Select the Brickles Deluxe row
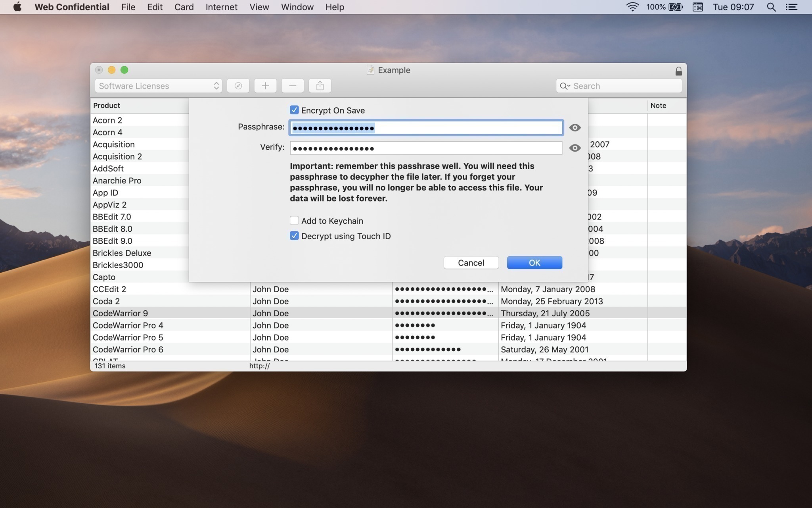The width and height of the screenshot is (812, 508). pyautogui.click(x=140, y=253)
